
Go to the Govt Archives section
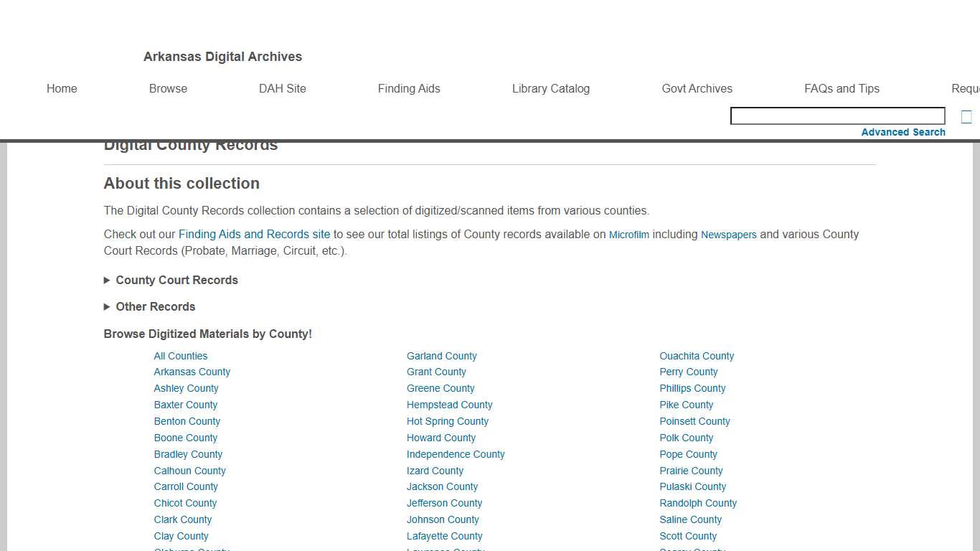pyautogui.click(x=697, y=88)
